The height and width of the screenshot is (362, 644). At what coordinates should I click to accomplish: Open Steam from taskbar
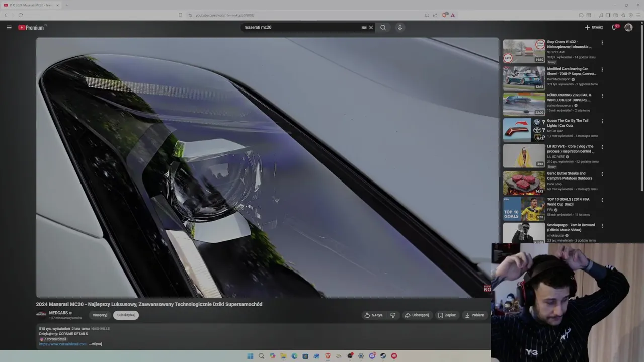pyautogui.click(x=383, y=356)
